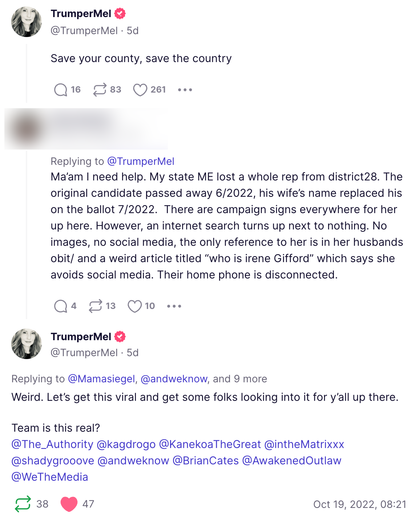Click verified badge on the bottom TrumperMel post

120,337
